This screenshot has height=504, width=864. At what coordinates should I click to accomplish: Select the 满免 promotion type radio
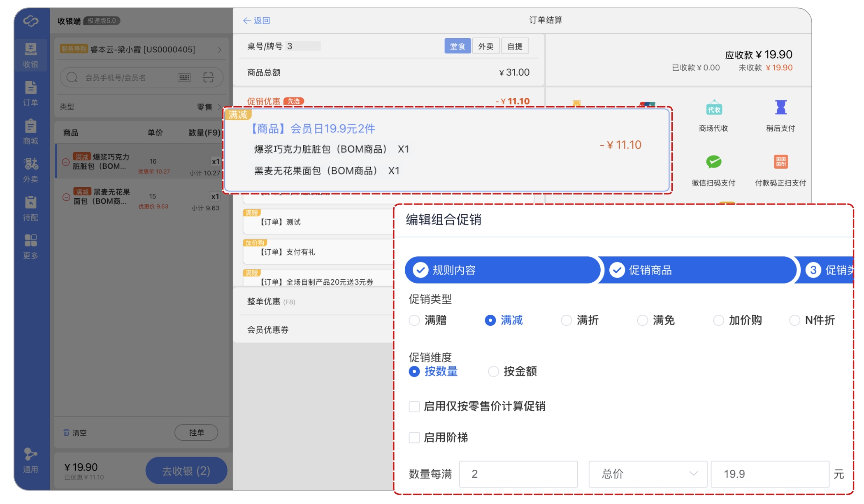pos(642,320)
